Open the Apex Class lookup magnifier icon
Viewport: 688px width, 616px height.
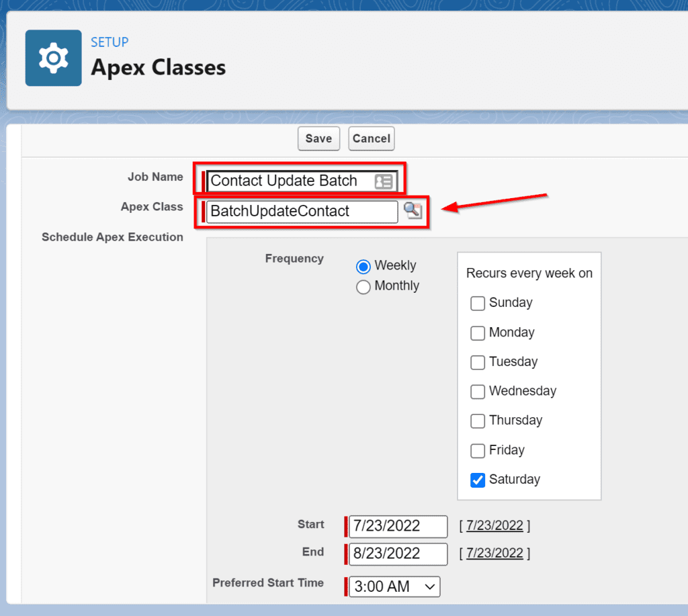point(413,211)
